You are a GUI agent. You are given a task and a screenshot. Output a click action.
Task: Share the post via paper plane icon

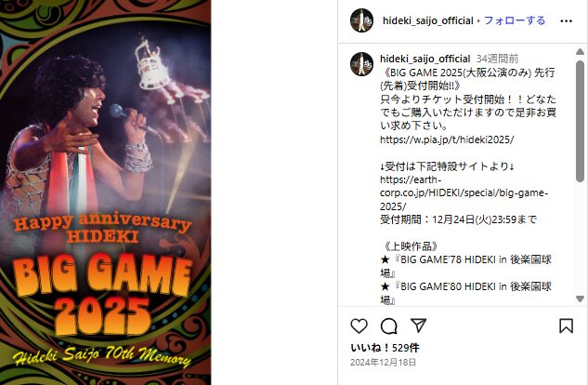tap(419, 325)
